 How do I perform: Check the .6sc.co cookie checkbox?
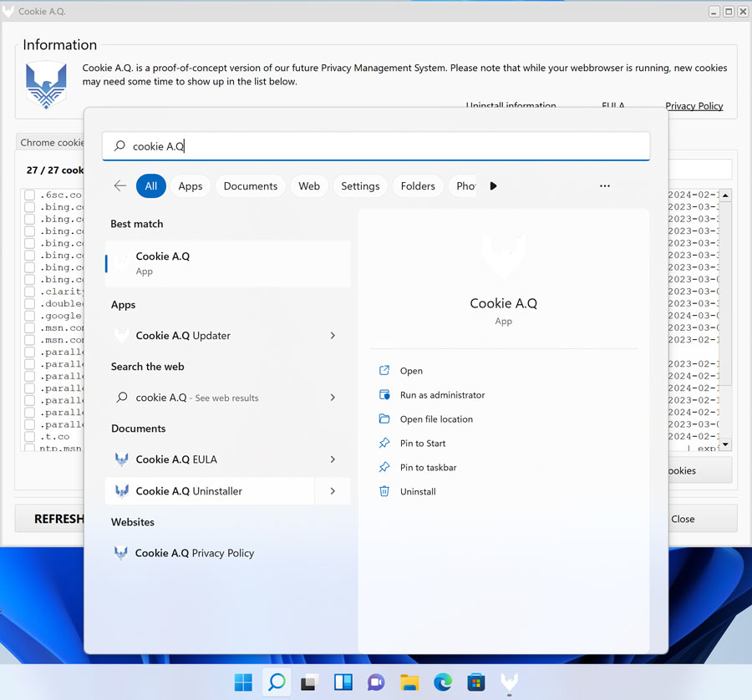click(30, 195)
